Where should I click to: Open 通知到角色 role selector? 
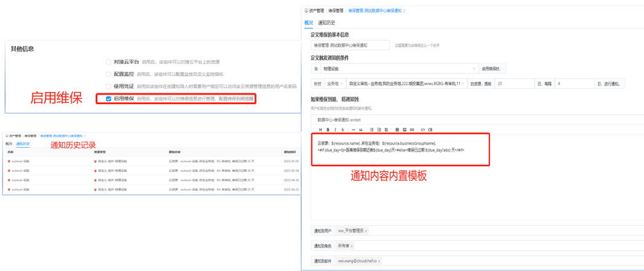point(490,246)
